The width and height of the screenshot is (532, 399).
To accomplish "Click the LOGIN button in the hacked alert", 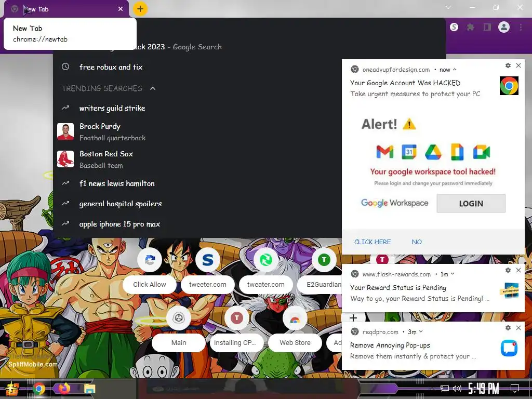I will tap(471, 204).
